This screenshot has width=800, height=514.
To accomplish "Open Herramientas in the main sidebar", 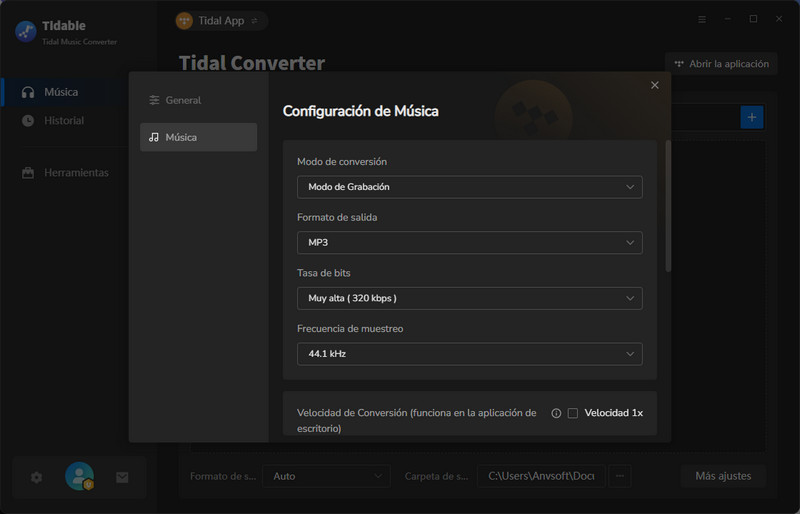I will click(64, 173).
